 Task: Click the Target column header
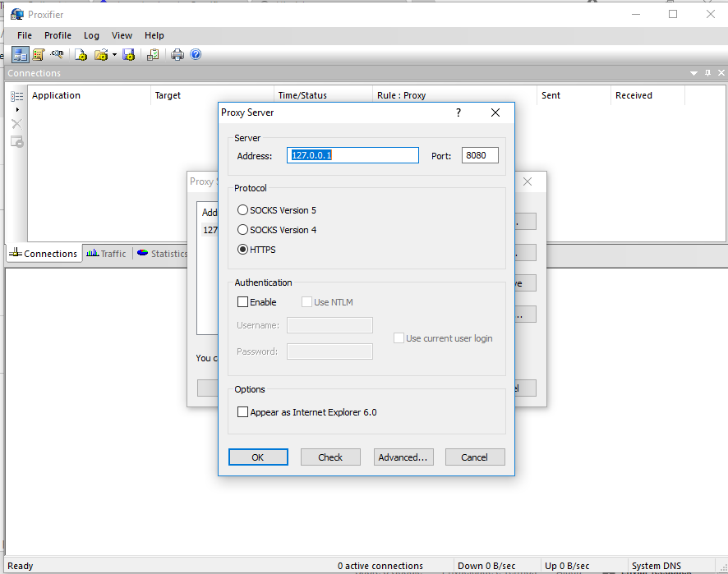[213, 95]
